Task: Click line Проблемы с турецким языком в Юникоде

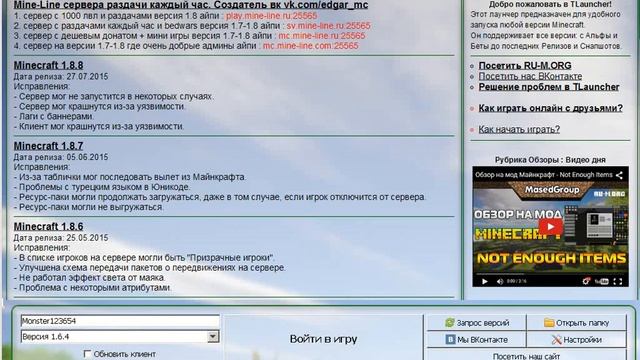Action: [102, 187]
